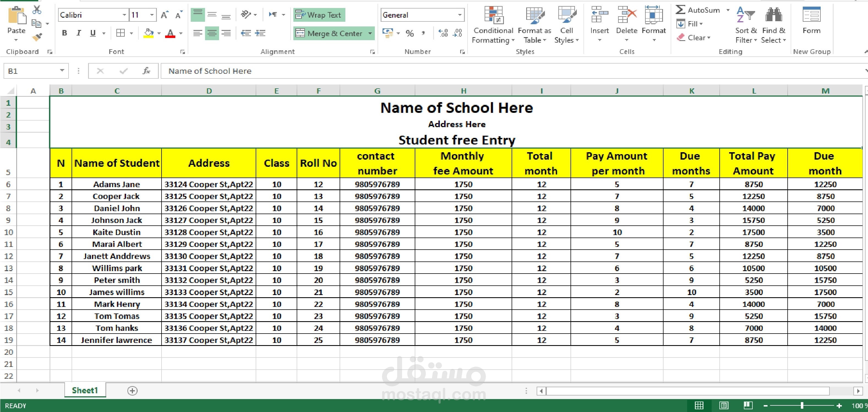This screenshot has height=412, width=868.
Task: Click the Increase Decimal icon
Action: [x=443, y=33]
